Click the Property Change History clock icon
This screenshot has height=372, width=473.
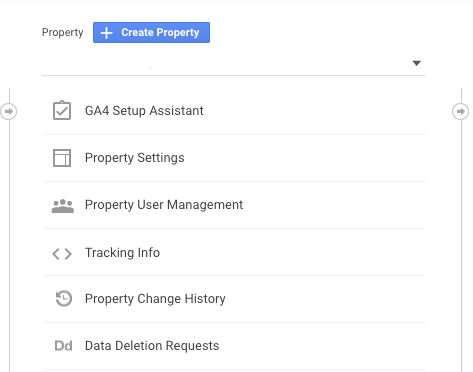point(63,298)
